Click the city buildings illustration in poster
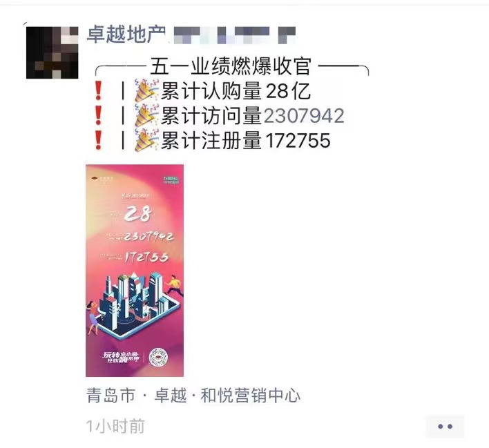The height and width of the screenshot is (448, 489). point(134,304)
